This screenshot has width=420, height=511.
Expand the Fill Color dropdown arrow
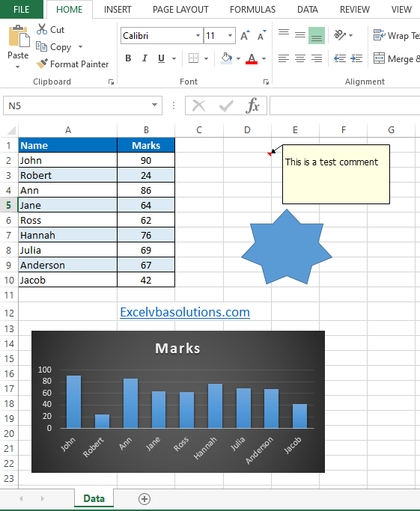point(238,58)
